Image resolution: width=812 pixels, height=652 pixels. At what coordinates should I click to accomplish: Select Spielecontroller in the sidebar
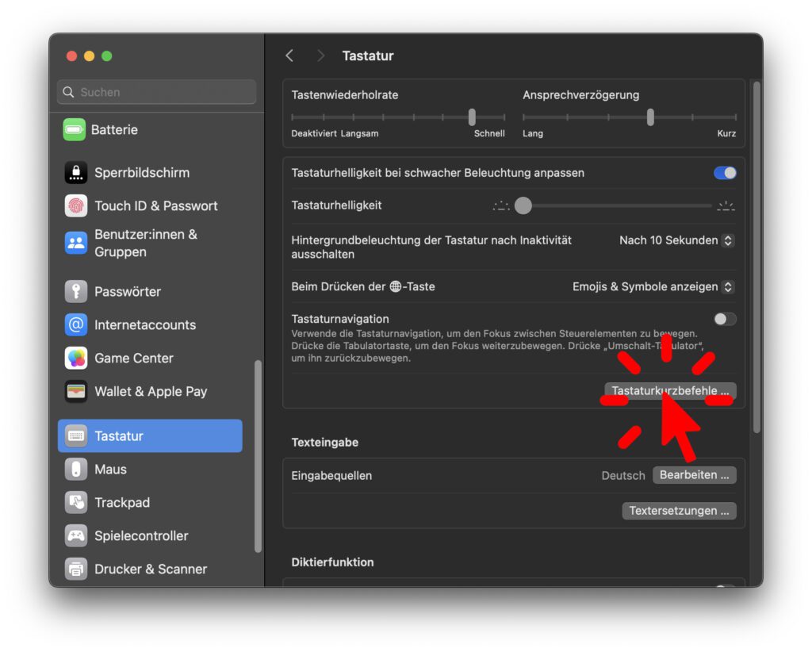[x=141, y=535]
